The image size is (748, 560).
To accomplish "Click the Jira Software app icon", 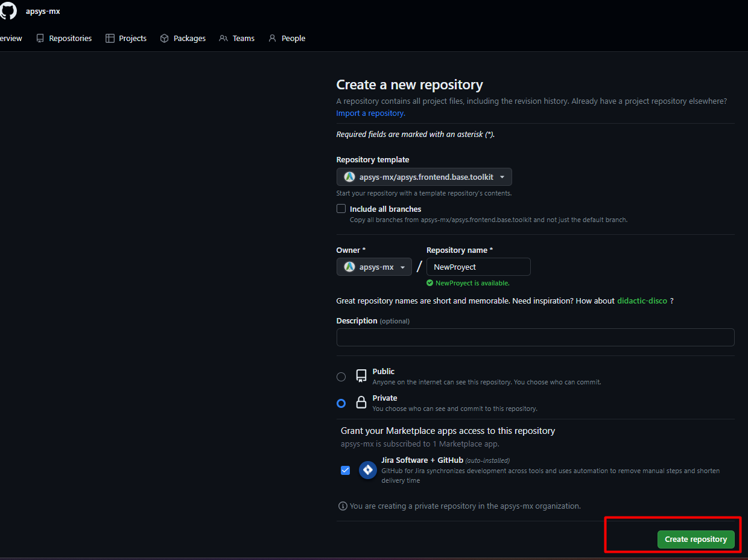I will point(368,470).
